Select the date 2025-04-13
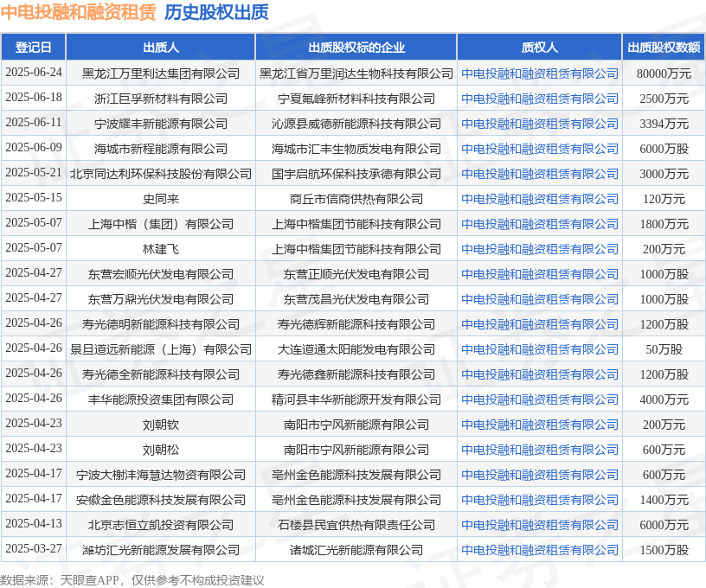706x588 pixels. pyautogui.click(x=34, y=524)
